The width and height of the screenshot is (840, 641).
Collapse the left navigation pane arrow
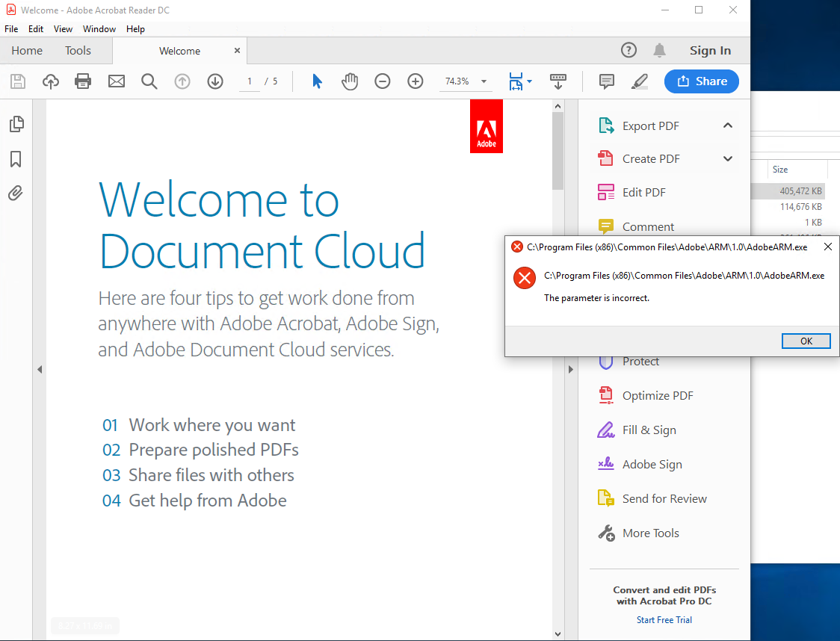(40, 370)
